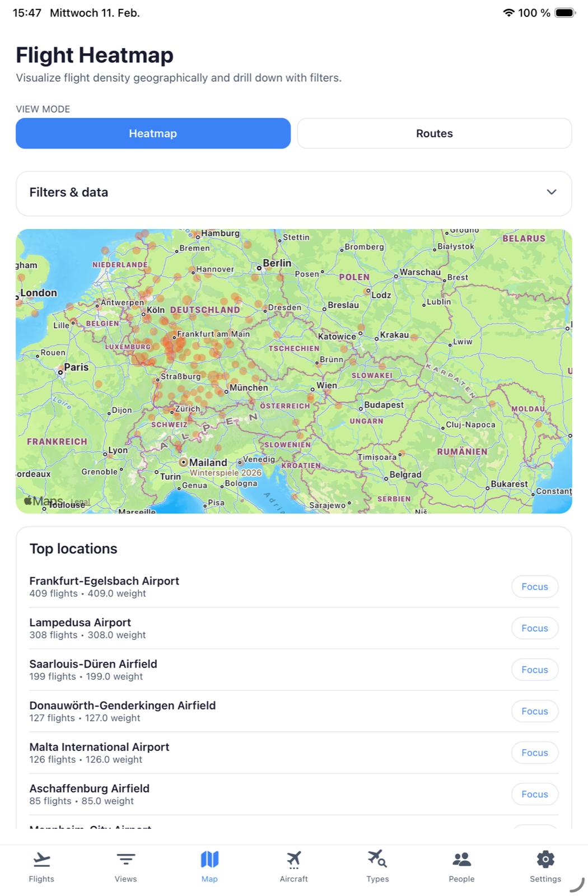The height and width of the screenshot is (896, 588).
Task: Select the Lampedusa Airport row title
Action: coord(80,622)
